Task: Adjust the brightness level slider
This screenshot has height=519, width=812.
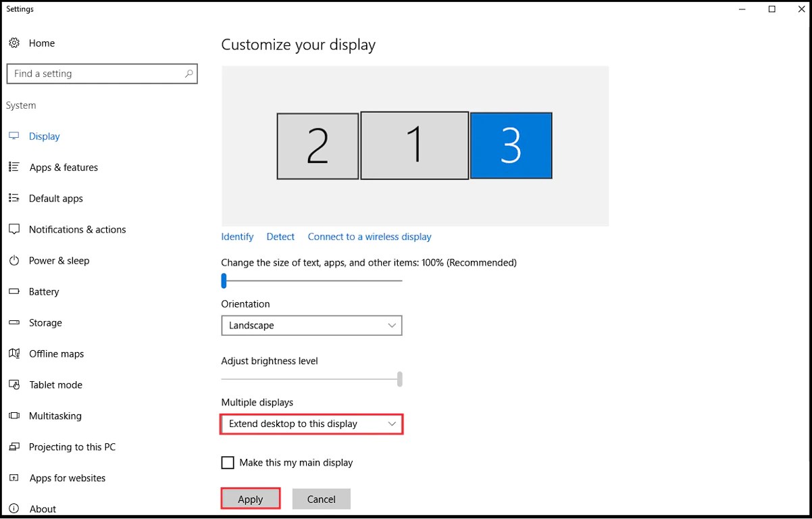Action: coord(399,379)
